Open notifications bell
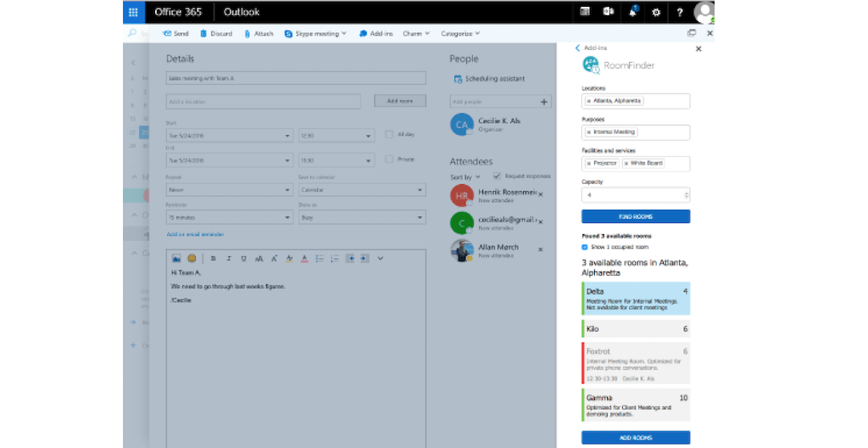The width and height of the screenshot is (868, 448). tap(632, 12)
